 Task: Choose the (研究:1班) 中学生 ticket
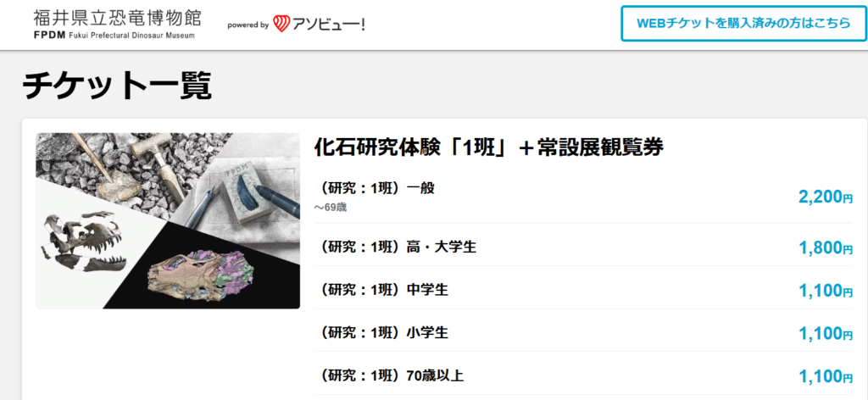584,290
